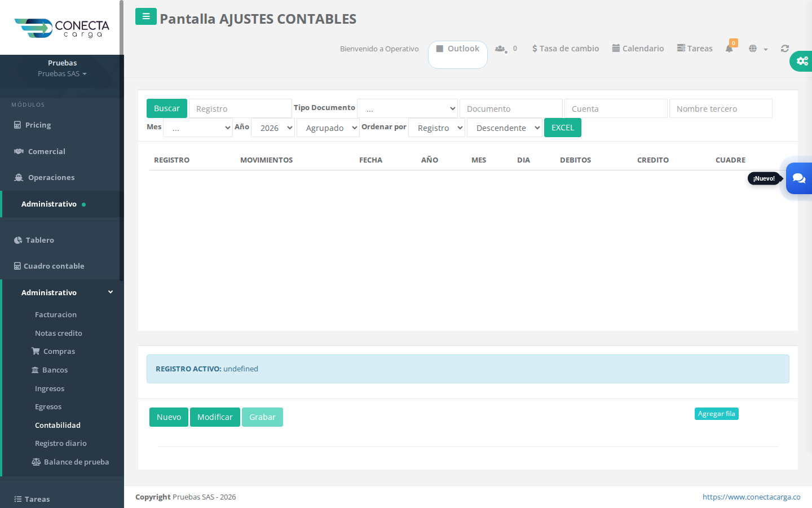Open the Ordenar por Registro dropdown
The image size is (812, 508).
tap(436, 128)
